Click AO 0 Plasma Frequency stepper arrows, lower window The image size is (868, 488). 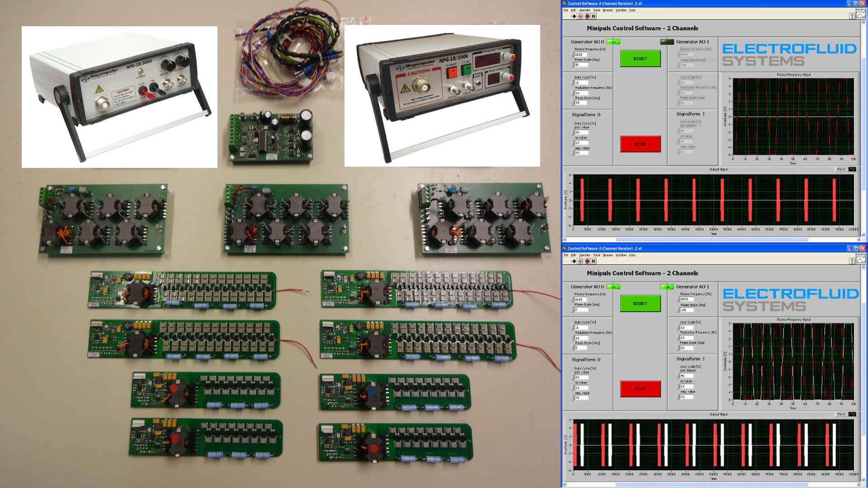coord(573,300)
